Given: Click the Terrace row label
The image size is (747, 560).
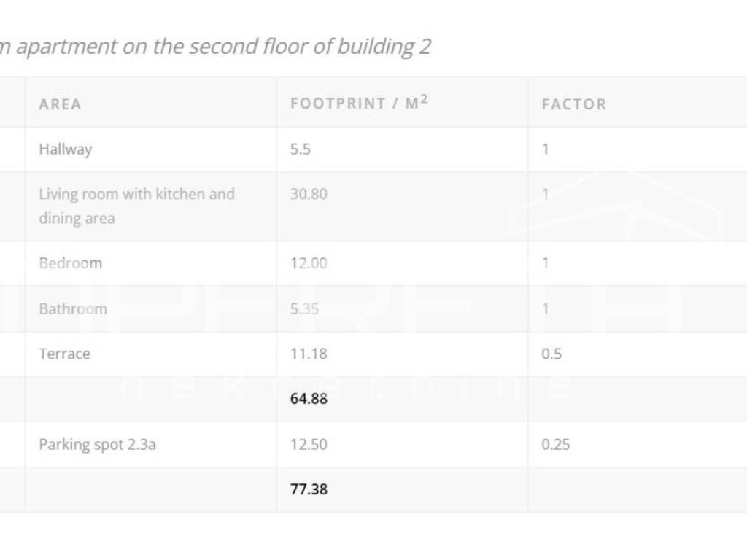Looking at the screenshot, I should 65,354.
